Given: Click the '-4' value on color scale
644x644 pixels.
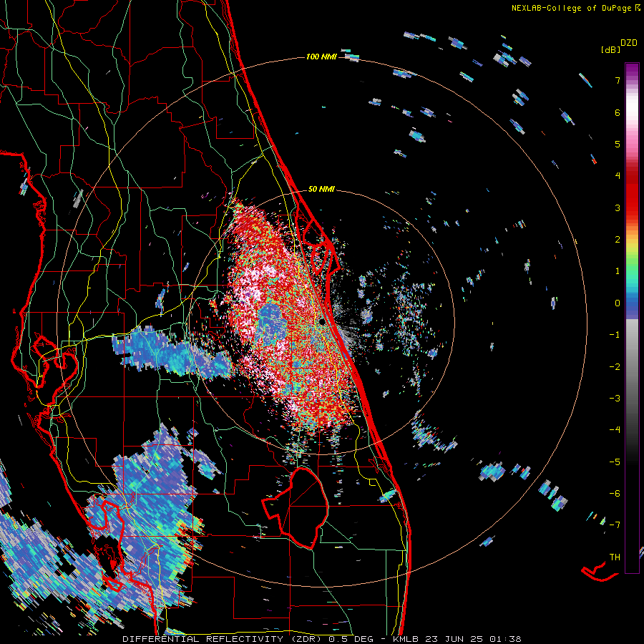Looking at the screenshot, I should pyautogui.click(x=615, y=430).
